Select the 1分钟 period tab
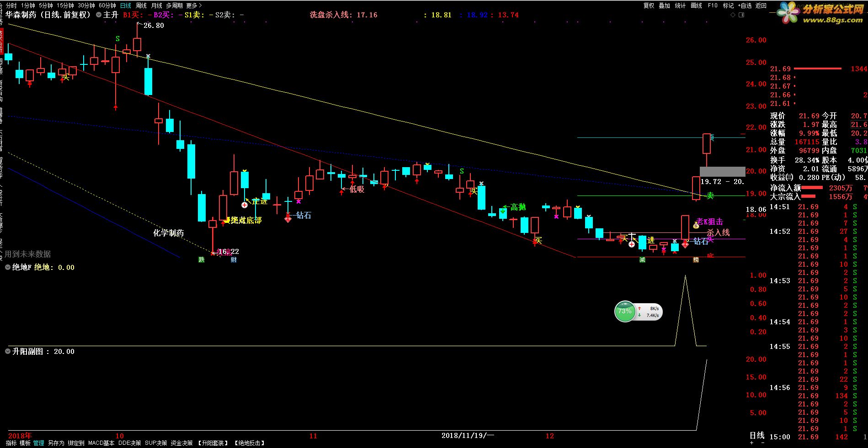 point(28,5)
